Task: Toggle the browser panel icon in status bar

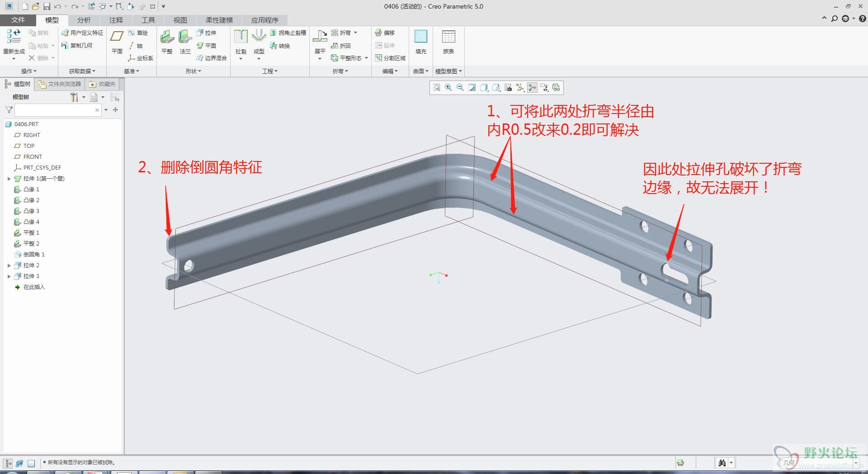Action: [19, 463]
